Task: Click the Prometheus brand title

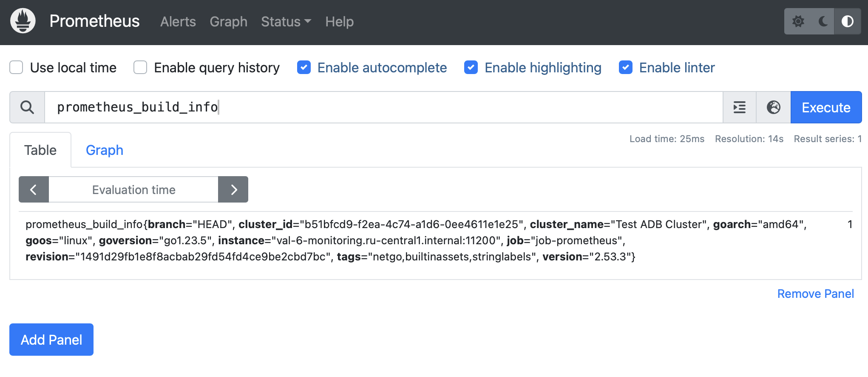Action: (94, 21)
